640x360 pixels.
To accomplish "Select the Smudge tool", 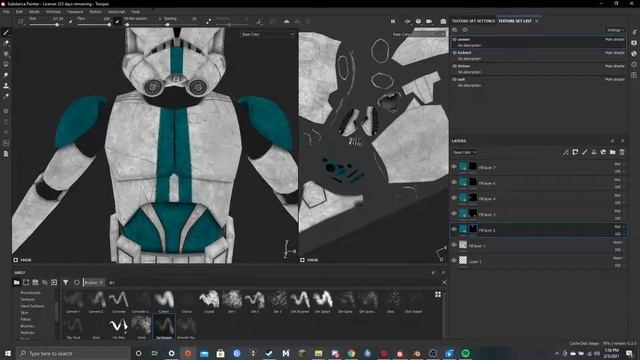I will coord(6,75).
